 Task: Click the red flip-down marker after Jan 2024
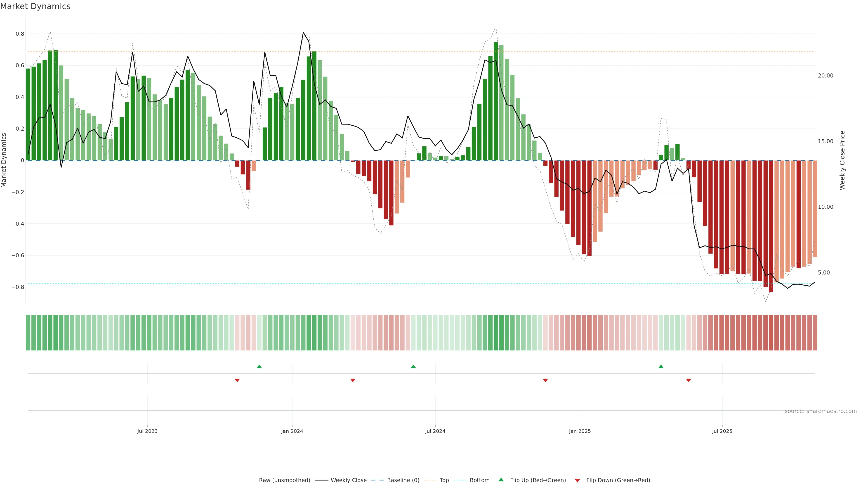pyautogui.click(x=353, y=380)
